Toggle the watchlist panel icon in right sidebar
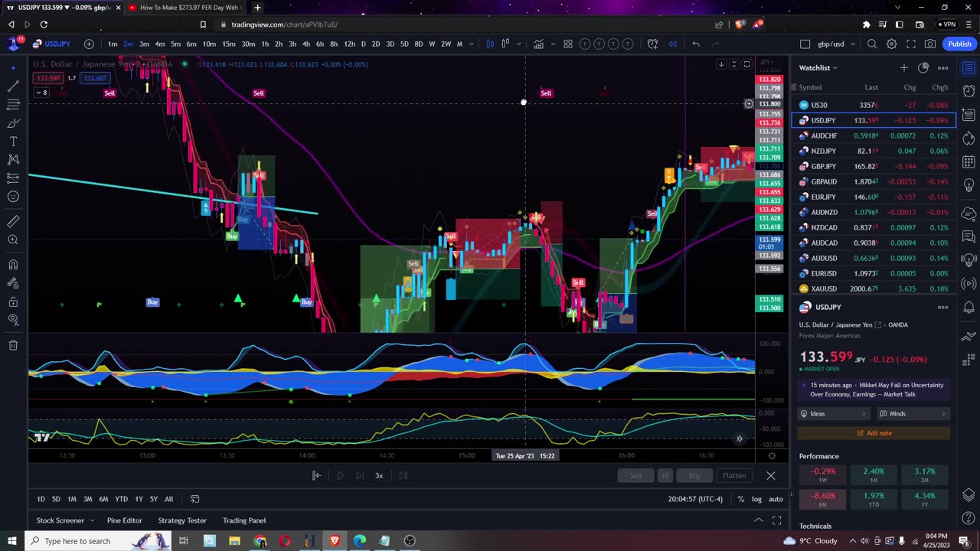 [x=969, y=68]
